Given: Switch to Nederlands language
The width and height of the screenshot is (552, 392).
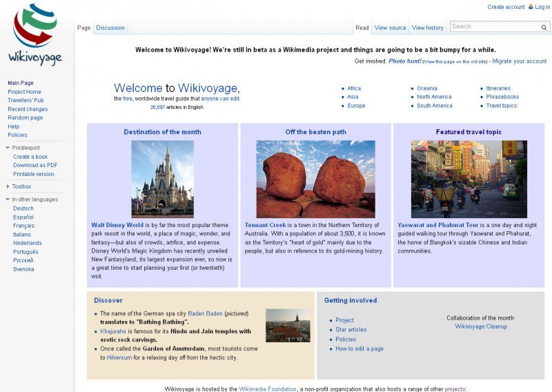Looking at the screenshot, I should pos(28,243).
